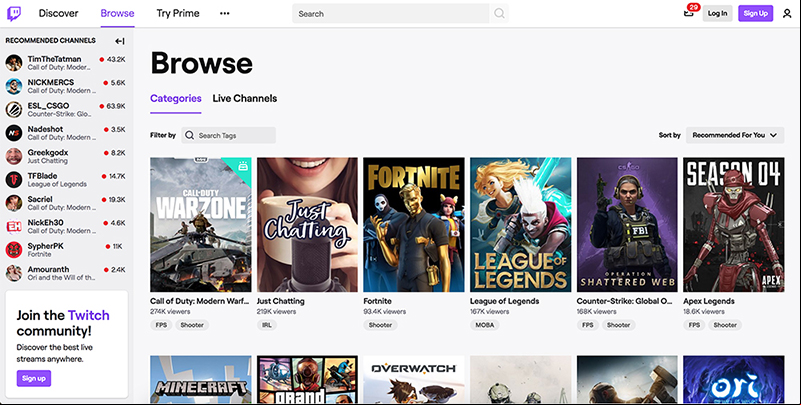The width and height of the screenshot is (801, 405).
Task: Collapse the Recommended Channels sidebar arrow
Action: coord(120,41)
